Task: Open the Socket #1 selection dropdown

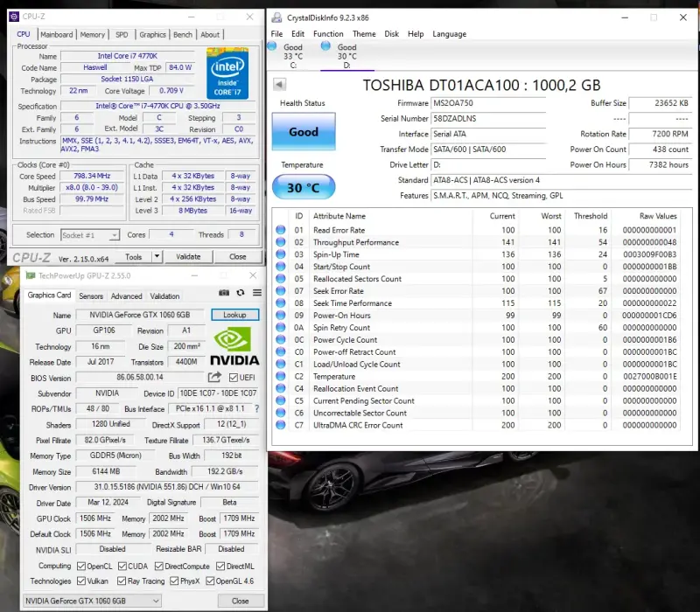Action: pos(90,234)
